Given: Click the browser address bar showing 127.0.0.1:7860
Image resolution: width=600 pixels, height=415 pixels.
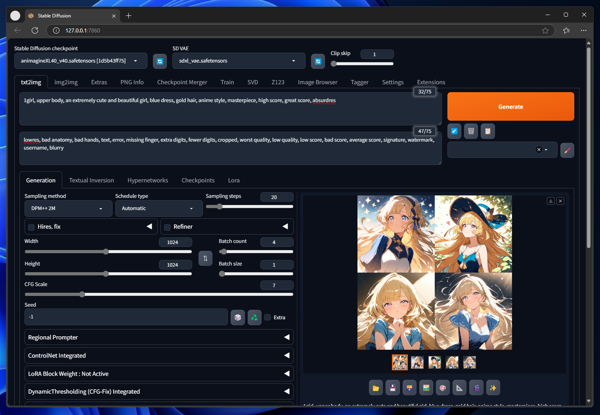Looking at the screenshot, I should coord(300,31).
